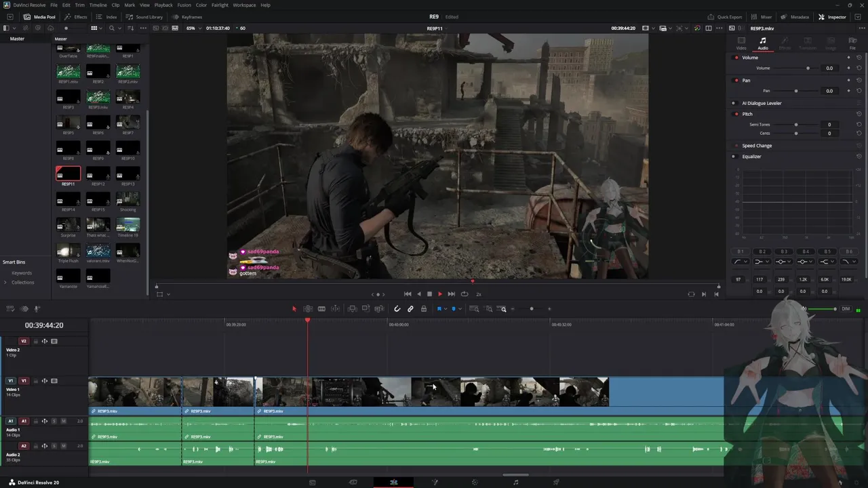Image resolution: width=868 pixels, height=488 pixels.
Task: Open media pool search options dropdown
Action: tap(119, 28)
